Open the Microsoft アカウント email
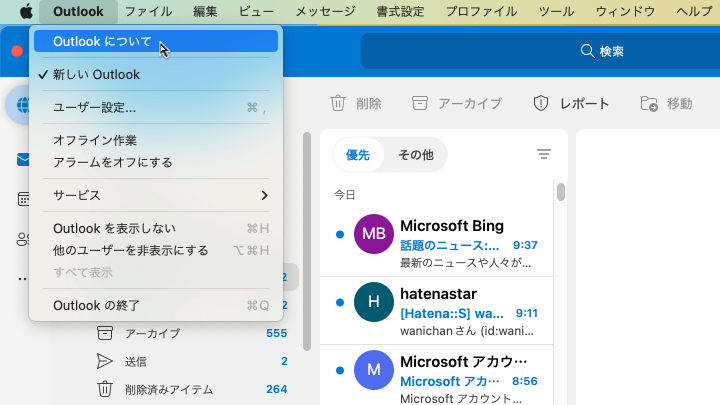Screen dimensions: 720x405 coord(437,375)
